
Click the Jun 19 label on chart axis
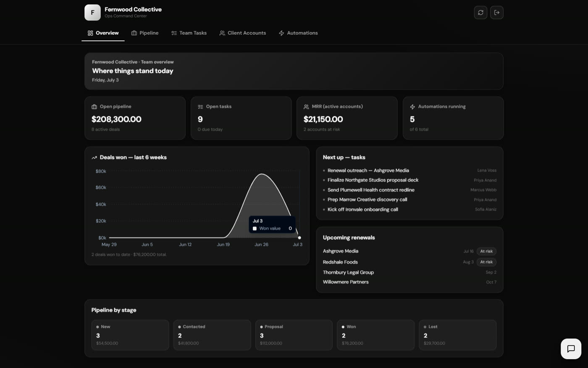click(x=223, y=244)
